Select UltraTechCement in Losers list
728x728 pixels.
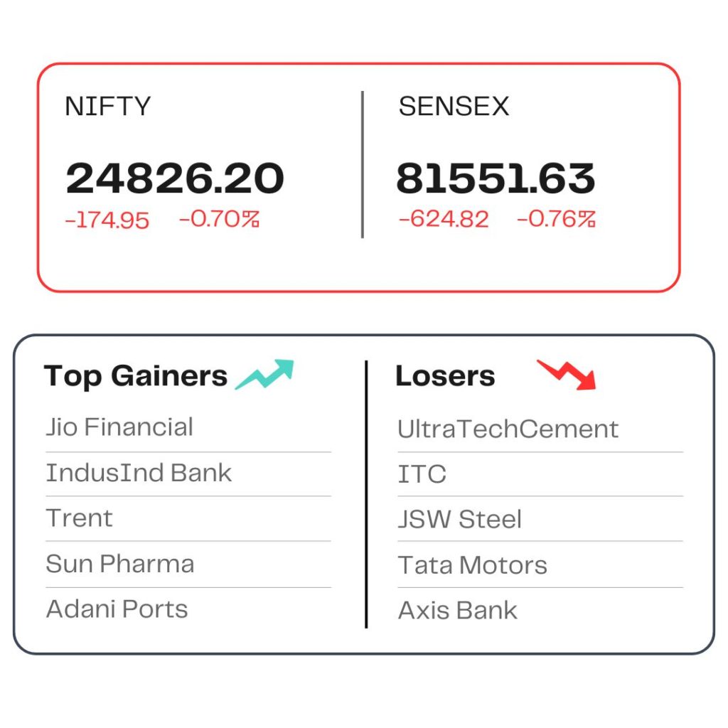[x=508, y=429]
